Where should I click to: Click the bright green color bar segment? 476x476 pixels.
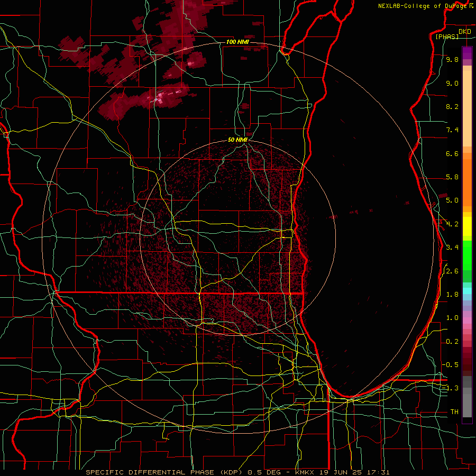(x=467, y=257)
